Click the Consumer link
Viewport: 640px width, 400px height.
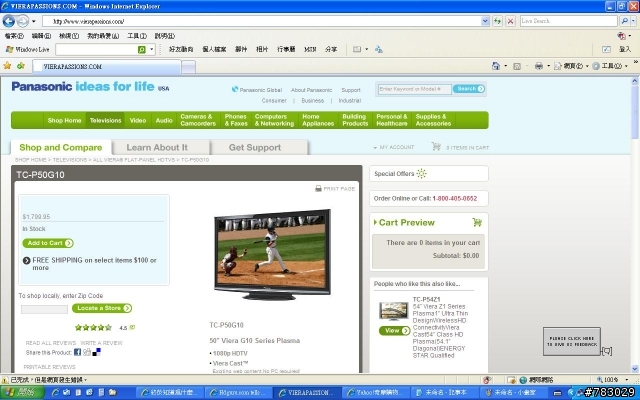coord(274,100)
